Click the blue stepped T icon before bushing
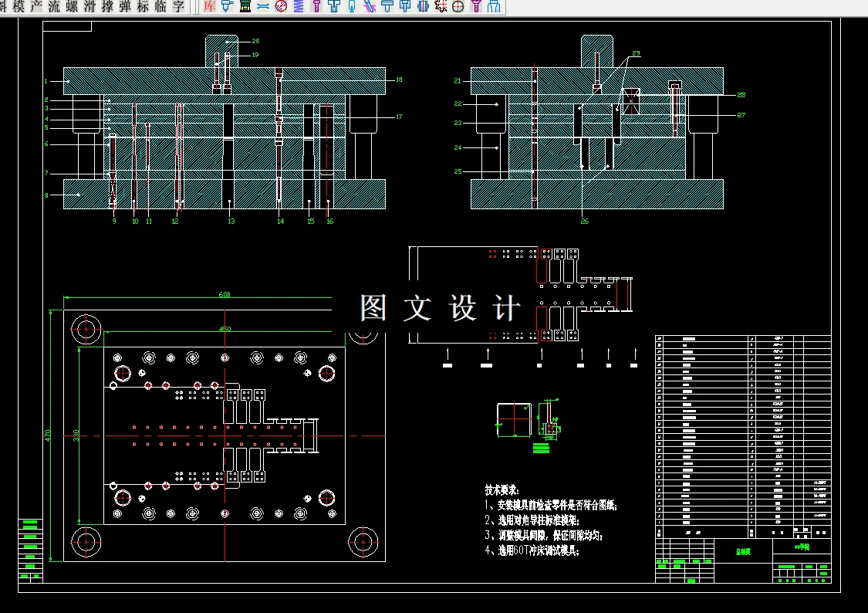Image resolution: width=868 pixels, height=613 pixels. point(405,7)
